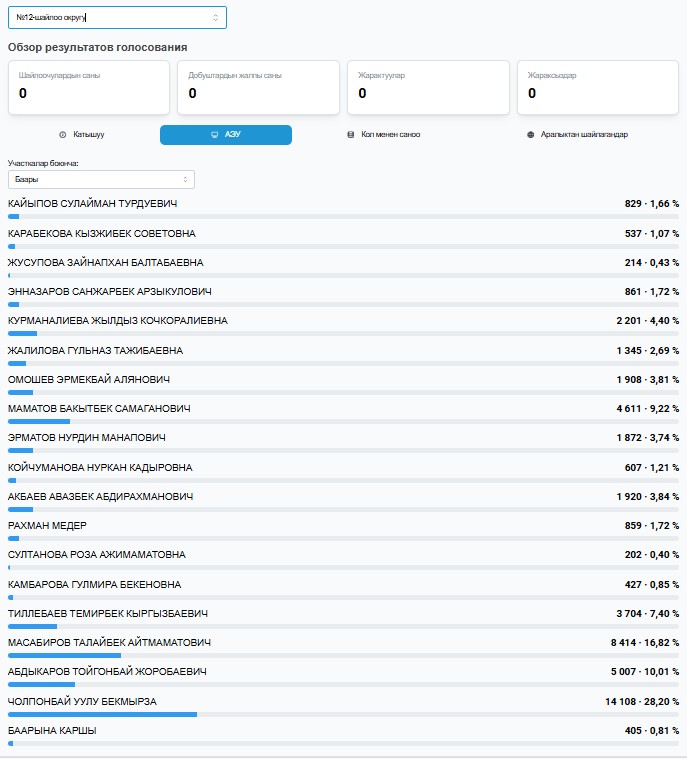Screen dimensions: 687x760
Task: Click the Добуштардын жалпы саны card
Action: pyautogui.click(x=258, y=86)
